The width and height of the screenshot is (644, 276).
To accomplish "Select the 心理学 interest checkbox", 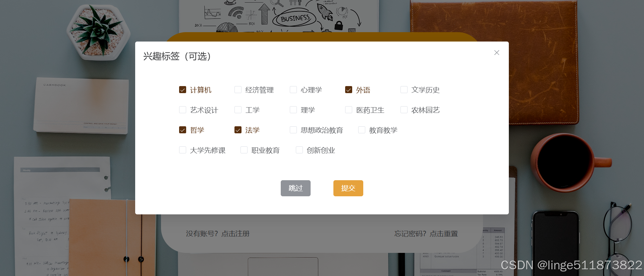I will 293,90.
